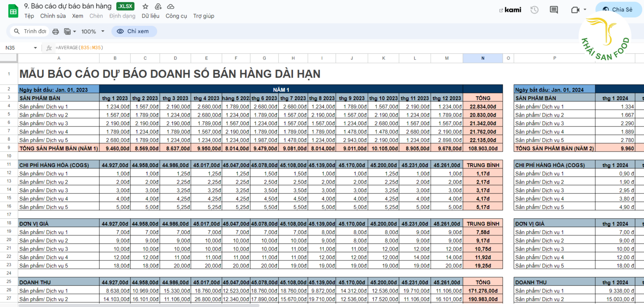Viewport: 644px width, 307px height.
Task: Click the fx function icon
Action: point(49,48)
